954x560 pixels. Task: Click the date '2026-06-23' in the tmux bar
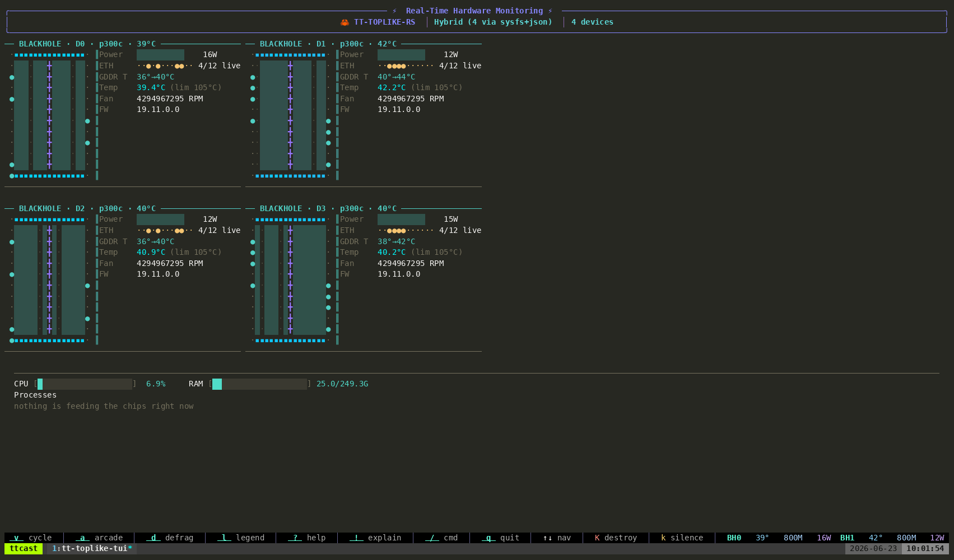(x=873, y=549)
